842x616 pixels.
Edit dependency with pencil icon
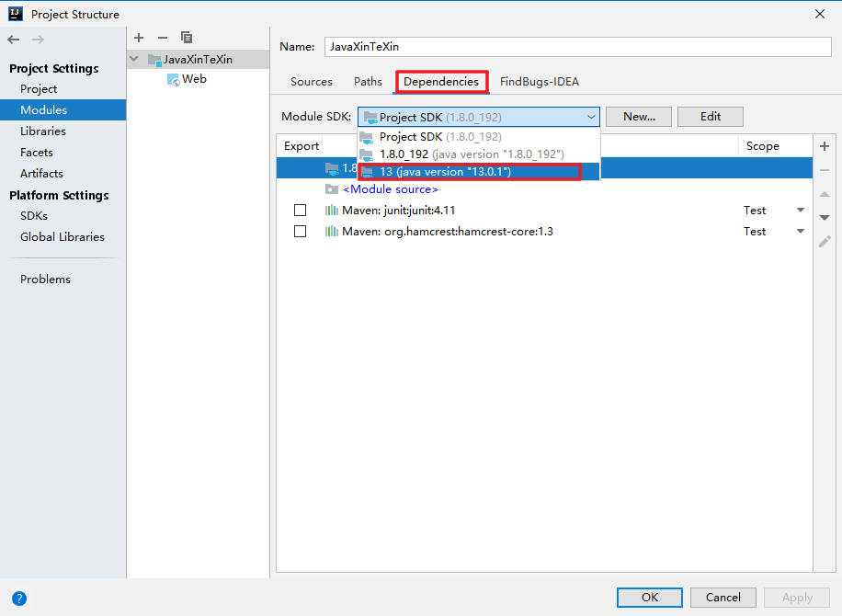click(x=825, y=242)
